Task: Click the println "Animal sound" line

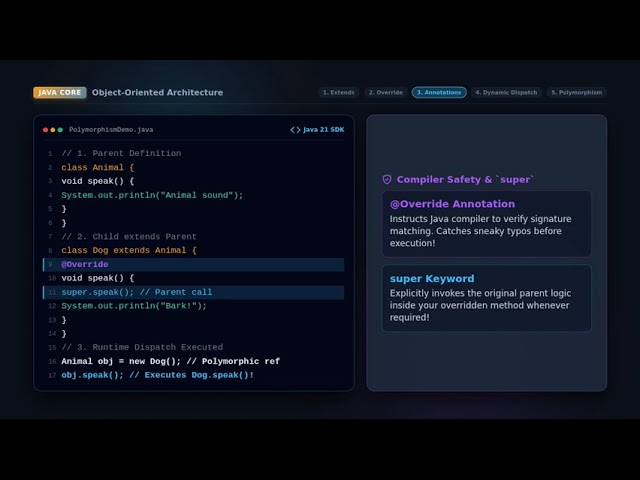Action: coord(152,195)
